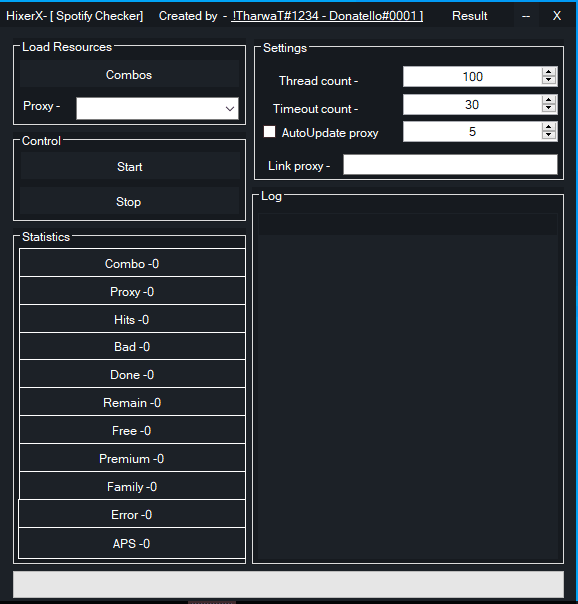Image resolution: width=578 pixels, height=604 pixels.
Task: Minimize the HixerX window
Action: [526, 16]
